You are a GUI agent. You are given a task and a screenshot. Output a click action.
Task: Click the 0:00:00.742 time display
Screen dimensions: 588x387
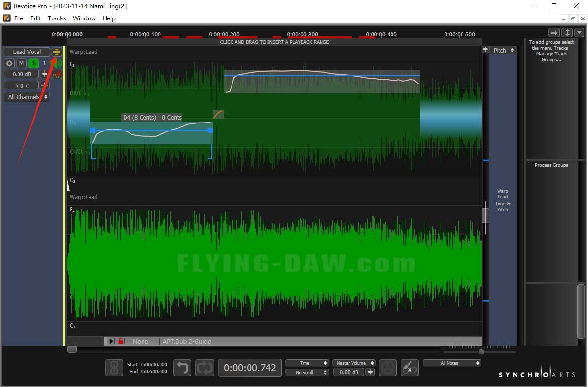tap(249, 368)
